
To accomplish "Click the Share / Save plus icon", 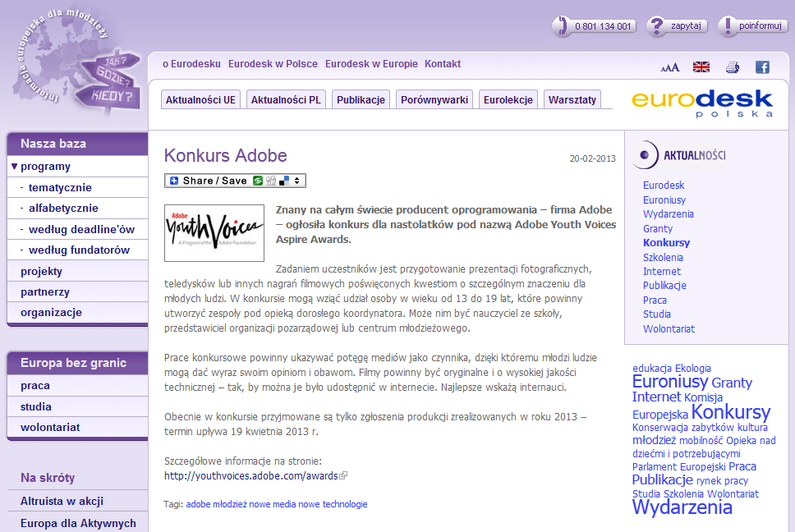I will click(174, 181).
